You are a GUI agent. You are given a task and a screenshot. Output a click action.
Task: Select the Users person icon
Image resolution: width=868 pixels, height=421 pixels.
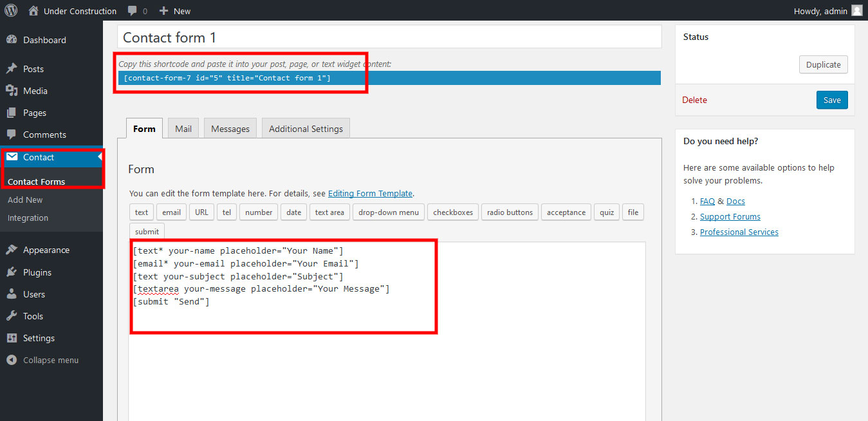(x=12, y=294)
